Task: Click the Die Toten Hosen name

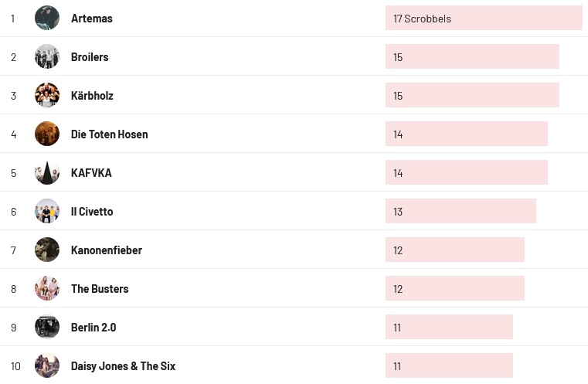Action: [109, 134]
